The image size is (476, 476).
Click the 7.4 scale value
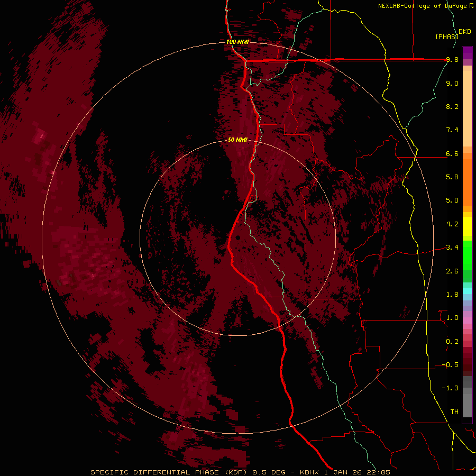[452, 130]
